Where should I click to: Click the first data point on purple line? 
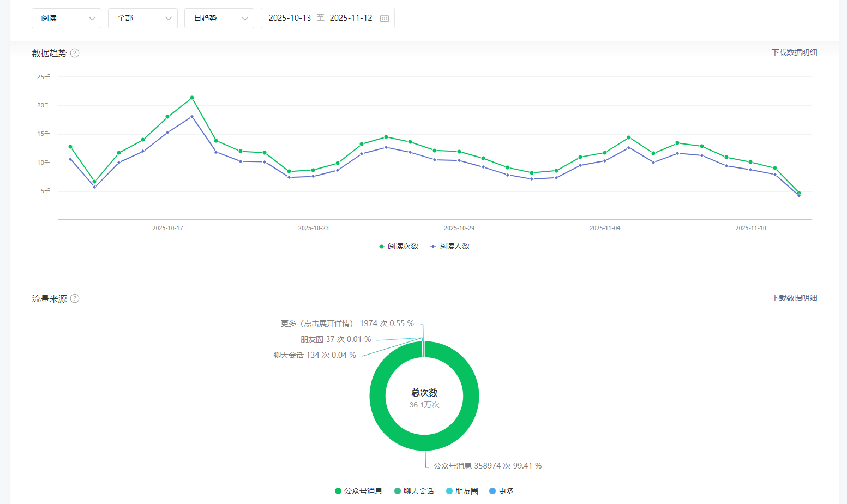coord(70,159)
